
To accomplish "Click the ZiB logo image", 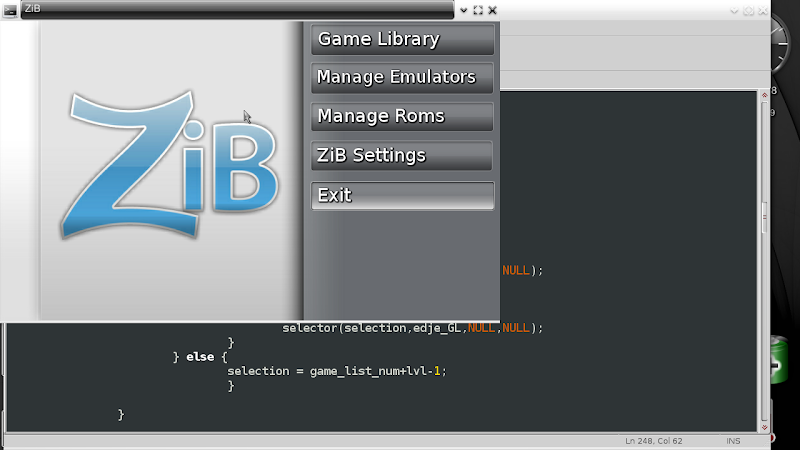I will coord(170,164).
